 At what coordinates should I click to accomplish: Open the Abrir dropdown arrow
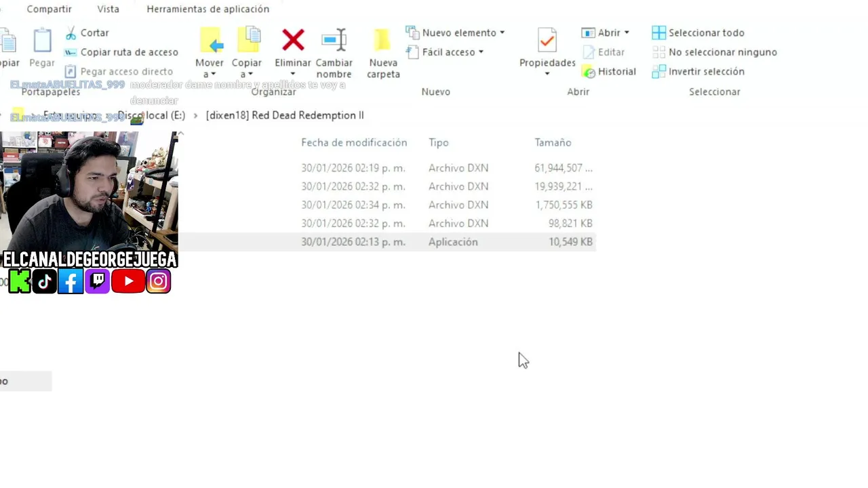(x=627, y=33)
